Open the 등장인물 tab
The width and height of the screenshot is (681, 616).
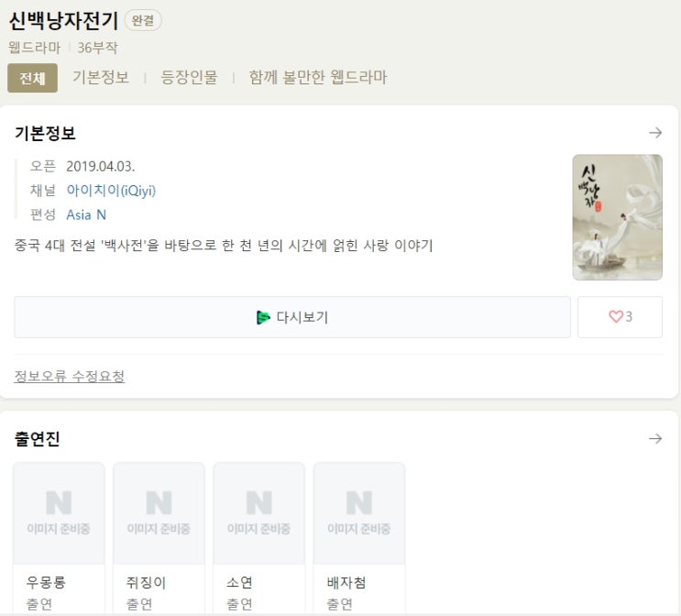(x=189, y=78)
